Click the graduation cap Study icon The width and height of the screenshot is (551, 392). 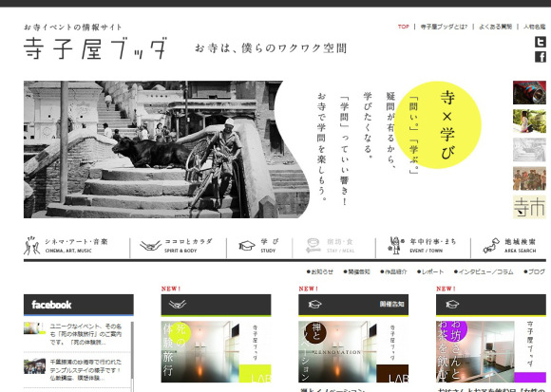pos(247,245)
